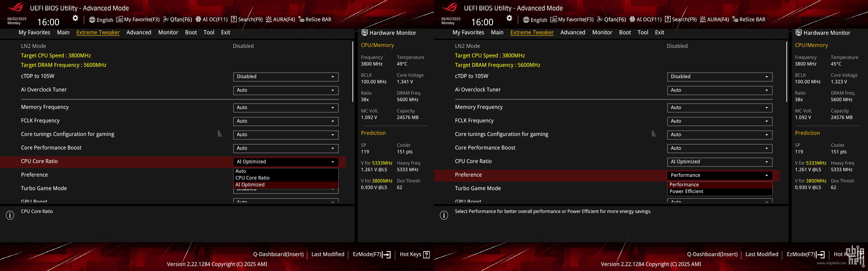Image resolution: width=868 pixels, height=271 pixels.
Task: Toggle ReSize BAR in right BIOS screen
Action: tap(749, 19)
